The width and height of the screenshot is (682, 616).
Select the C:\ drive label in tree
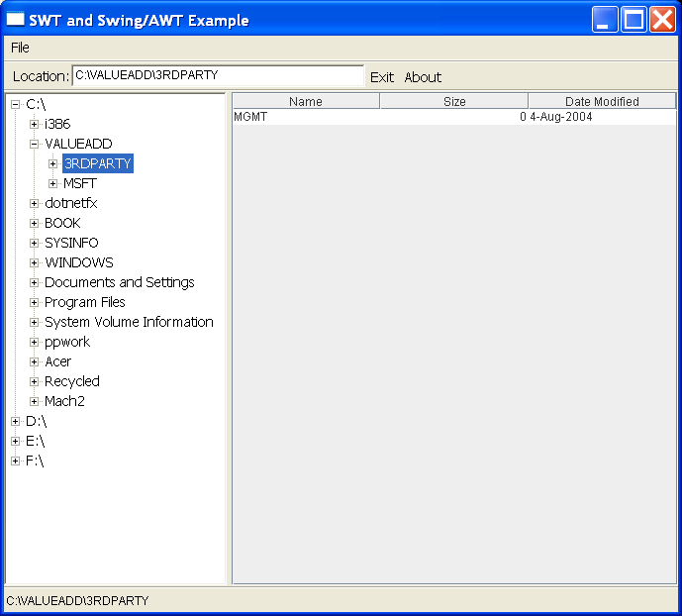(36, 104)
